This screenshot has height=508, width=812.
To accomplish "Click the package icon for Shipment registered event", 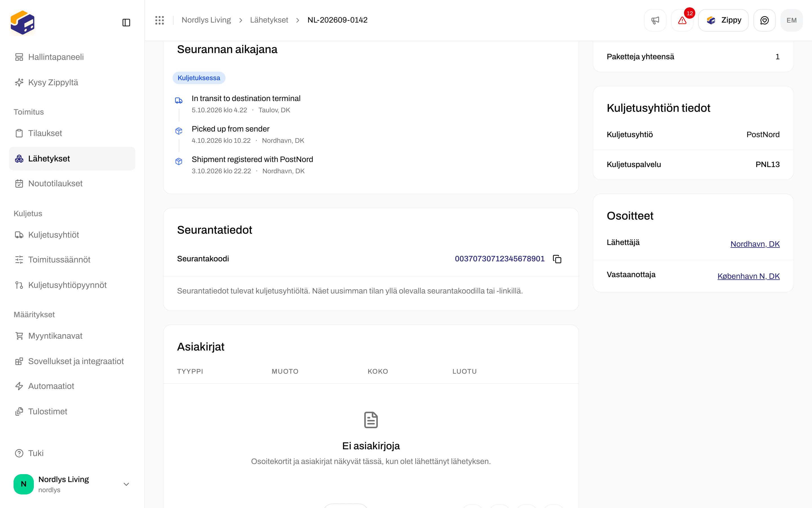I will (x=179, y=162).
